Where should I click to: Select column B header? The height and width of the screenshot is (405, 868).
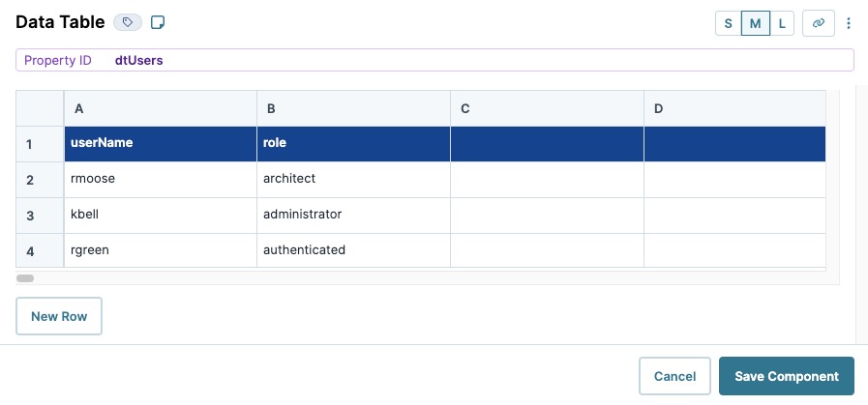click(x=354, y=109)
